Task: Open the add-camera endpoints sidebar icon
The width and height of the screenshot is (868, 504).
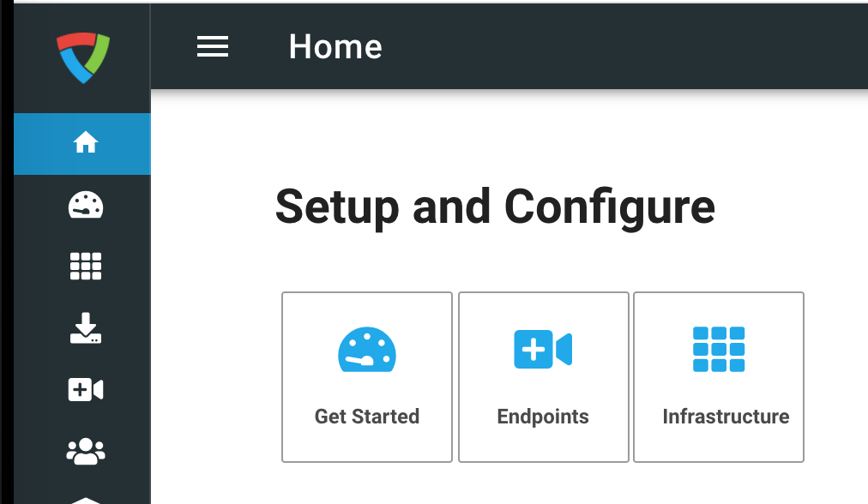Action: [x=85, y=389]
